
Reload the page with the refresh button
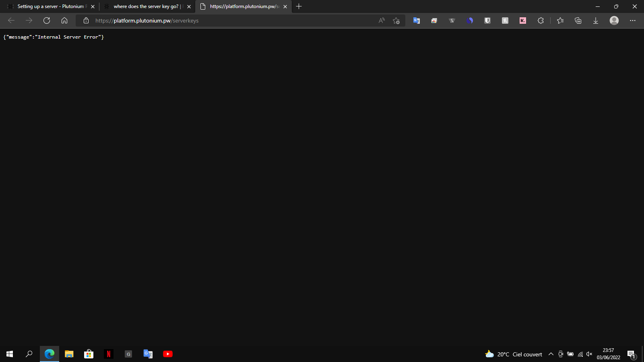[47, 21]
